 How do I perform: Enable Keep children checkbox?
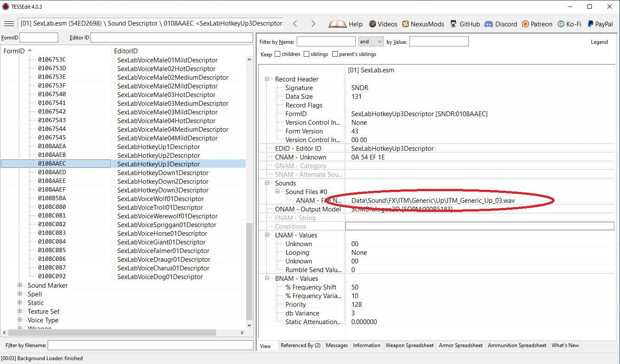pos(277,54)
